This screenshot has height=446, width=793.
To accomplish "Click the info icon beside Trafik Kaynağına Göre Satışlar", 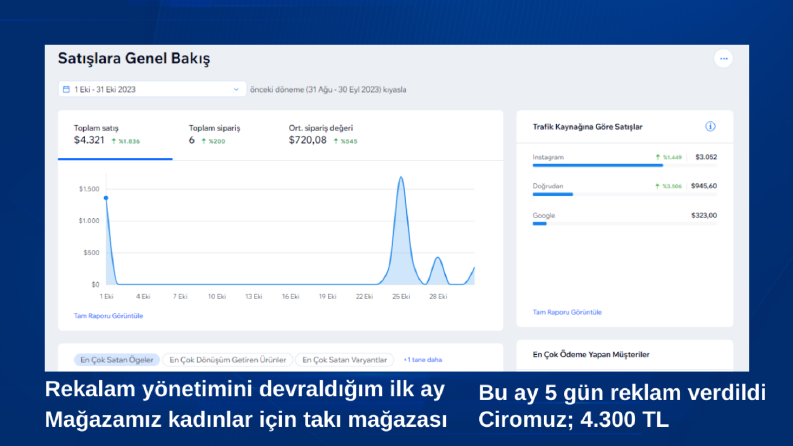I will click(x=710, y=126).
